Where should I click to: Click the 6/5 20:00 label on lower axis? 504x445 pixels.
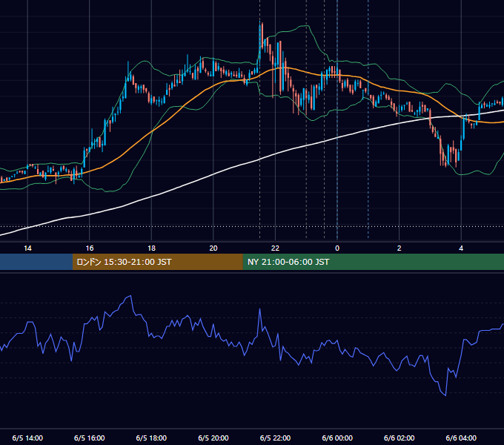tap(213, 438)
